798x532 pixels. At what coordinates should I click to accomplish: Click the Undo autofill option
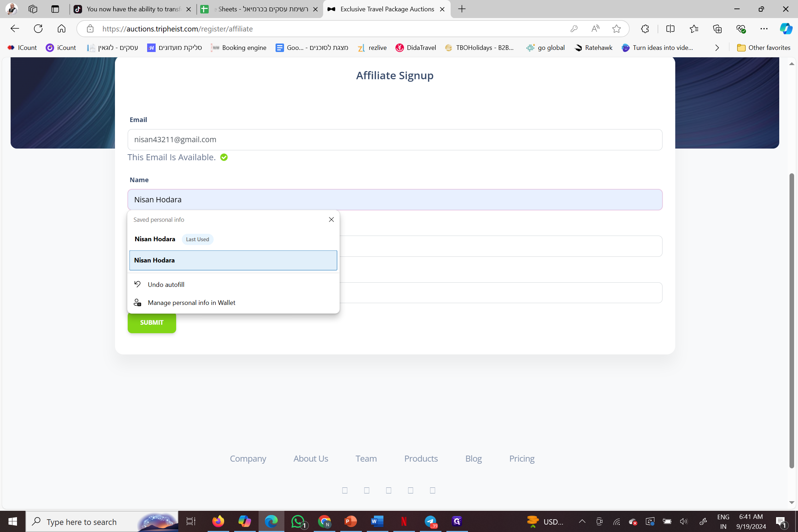click(x=166, y=284)
